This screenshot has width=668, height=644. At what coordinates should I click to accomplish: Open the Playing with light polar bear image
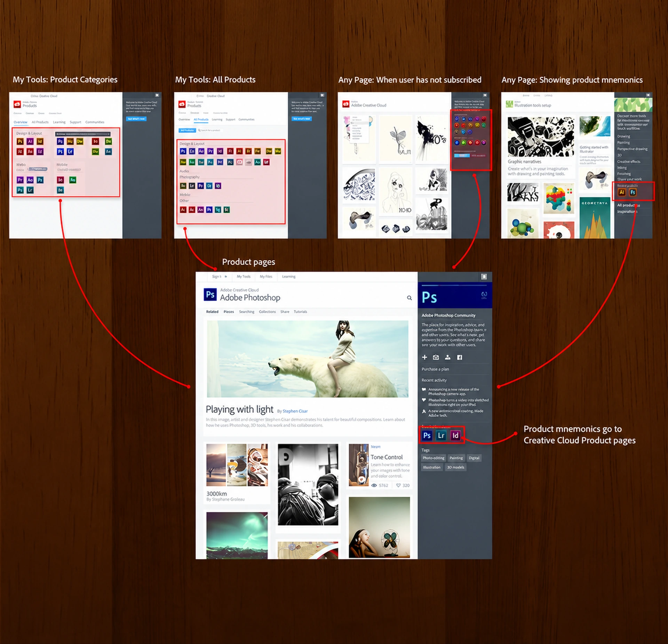[308, 359]
